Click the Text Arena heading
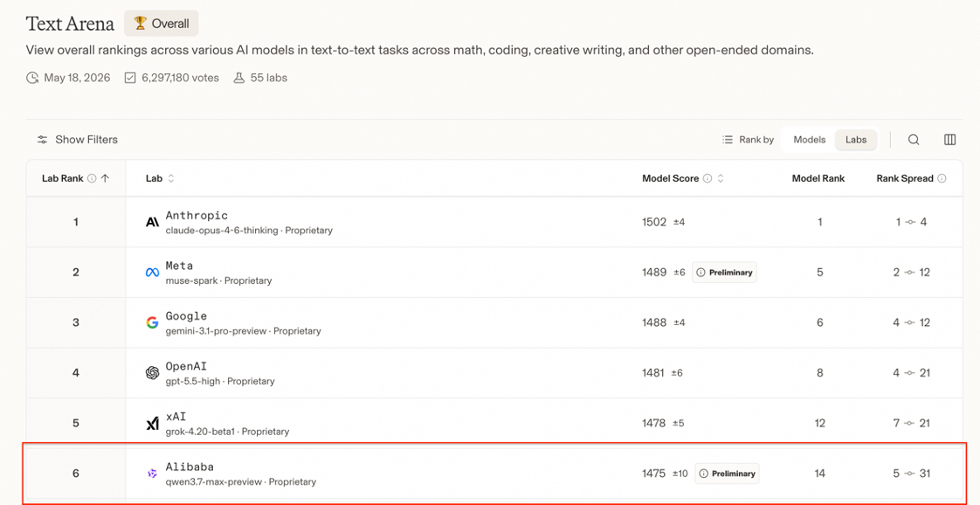Screen dimensions: 980x505 [x=70, y=24]
